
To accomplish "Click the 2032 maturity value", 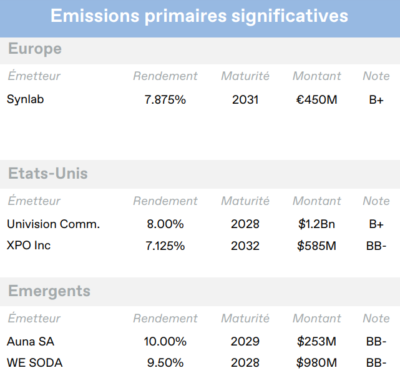I will pos(245,246).
